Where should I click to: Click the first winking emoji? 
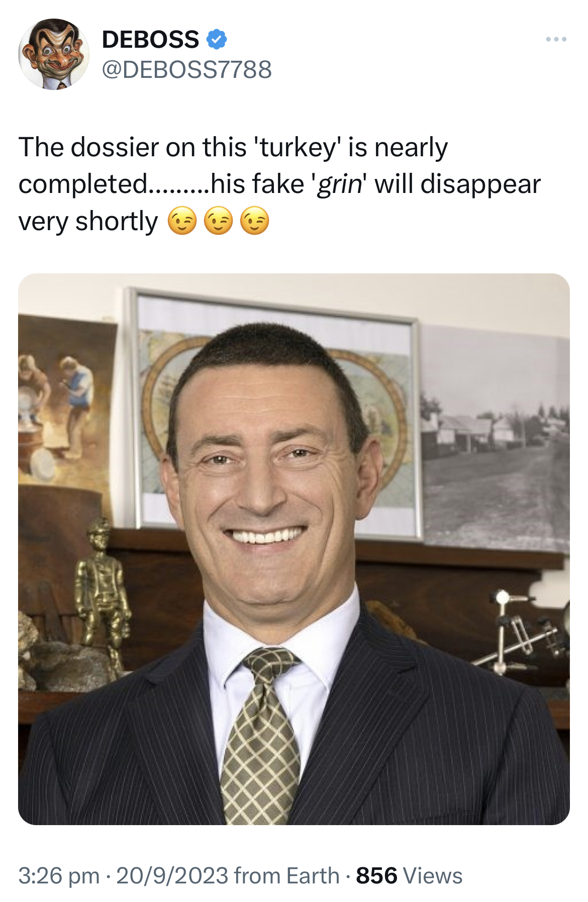point(182,221)
